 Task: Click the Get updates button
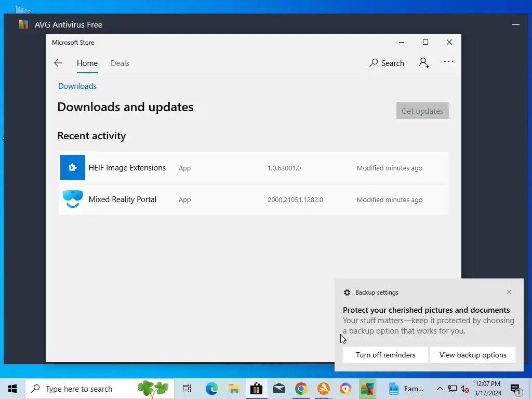coord(422,111)
